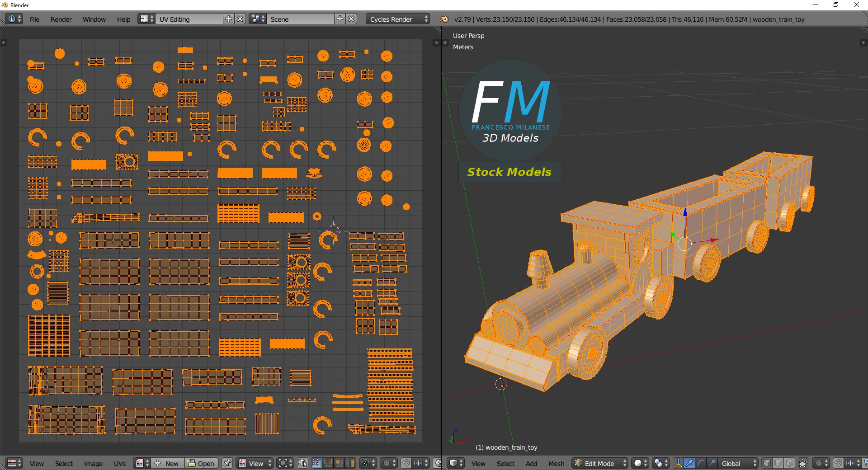Open the Edit Mode interaction dropdown

[600, 463]
